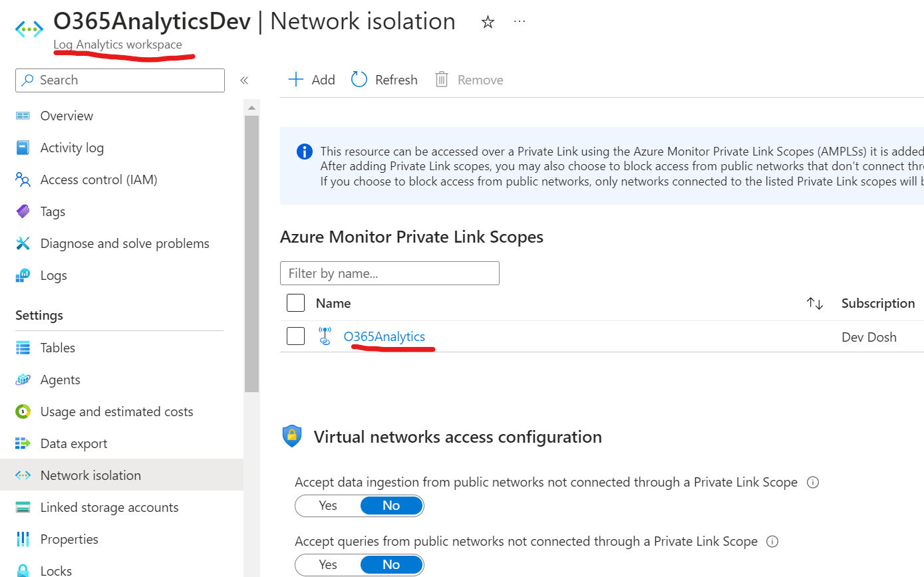The height and width of the screenshot is (577, 924).
Task: Open the O365Analytics private link scope
Action: [385, 336]
